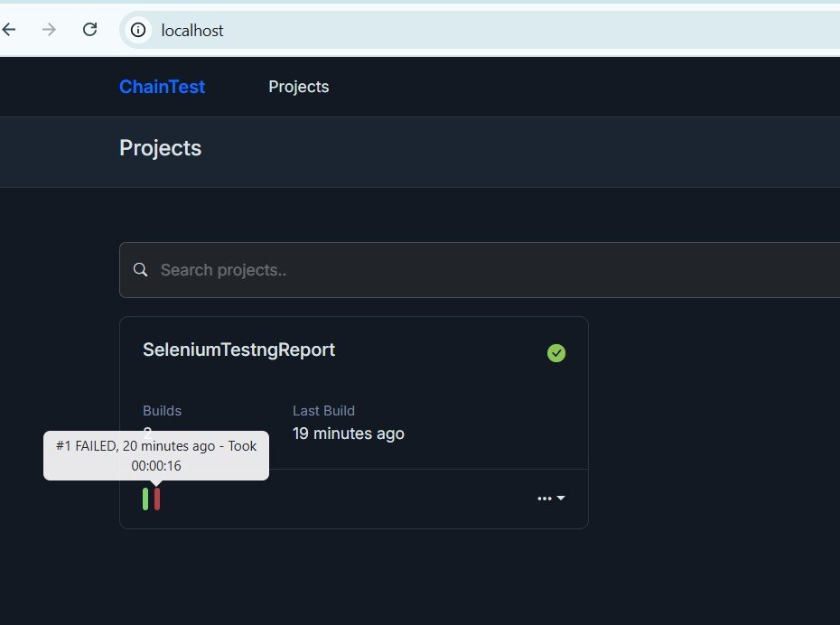
Task: Reload the page with the refresh icon
Action: tap(89, 30)
